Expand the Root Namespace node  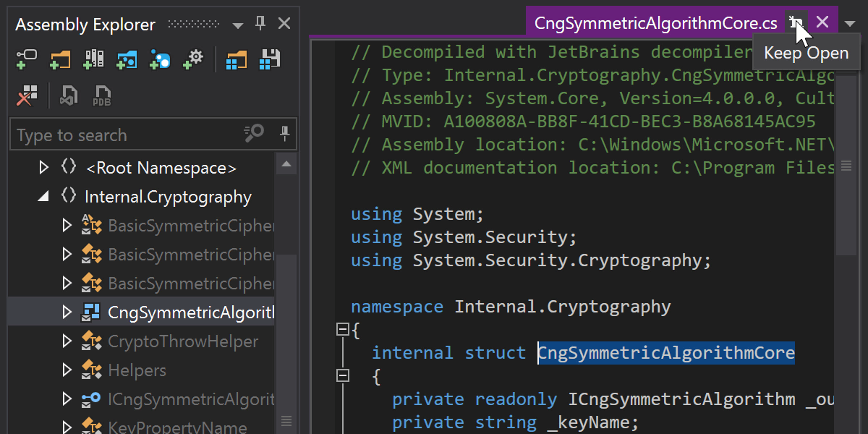pyautogui.click(x=44, y=168)
